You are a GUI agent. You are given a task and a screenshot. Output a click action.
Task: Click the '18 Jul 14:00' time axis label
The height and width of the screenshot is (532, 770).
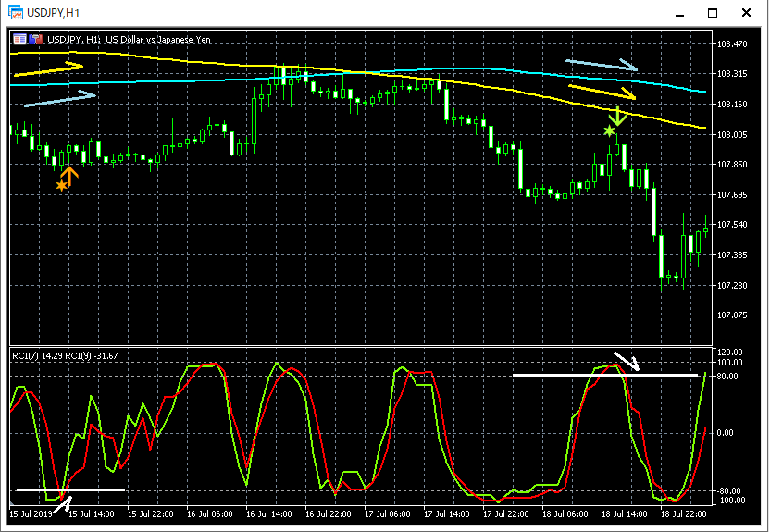click(x=625, y=514)
